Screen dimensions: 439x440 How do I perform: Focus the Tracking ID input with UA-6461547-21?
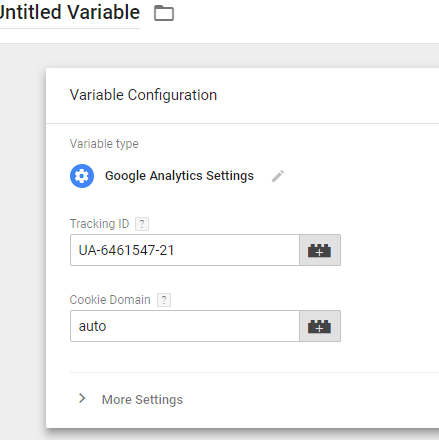[x=185, y=250]
